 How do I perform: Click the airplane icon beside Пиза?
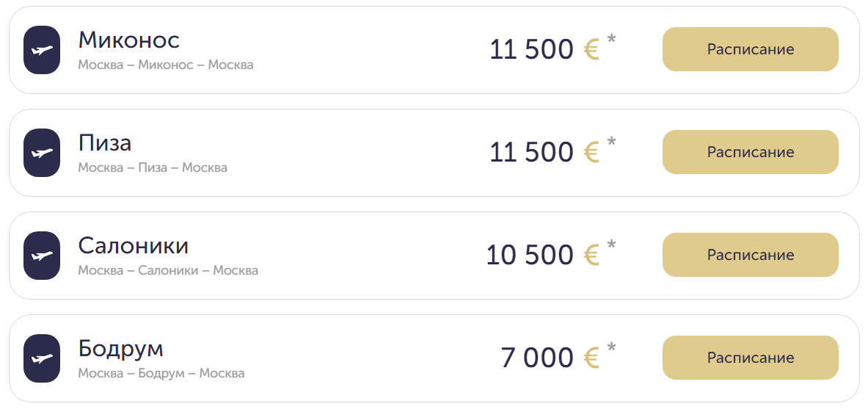41,153
